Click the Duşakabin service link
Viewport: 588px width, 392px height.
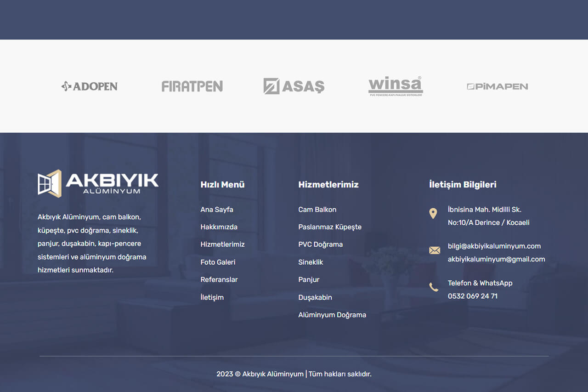tap(315, 297)
